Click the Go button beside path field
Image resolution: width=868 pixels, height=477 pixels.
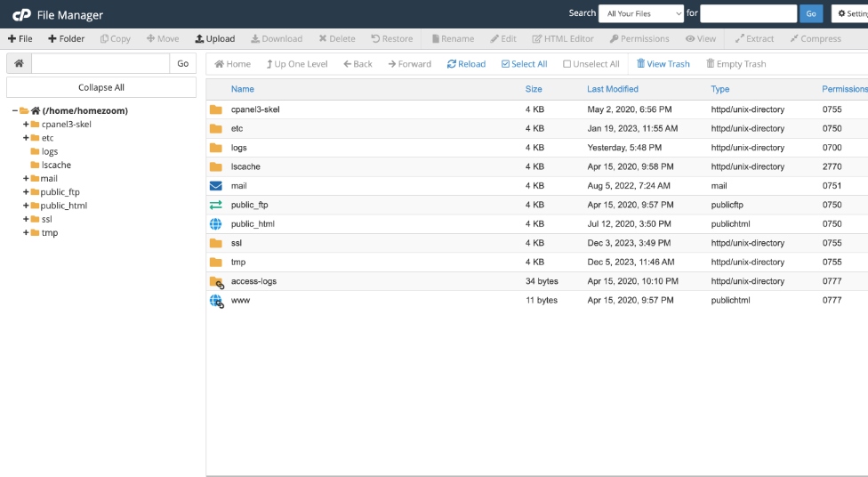182,64
